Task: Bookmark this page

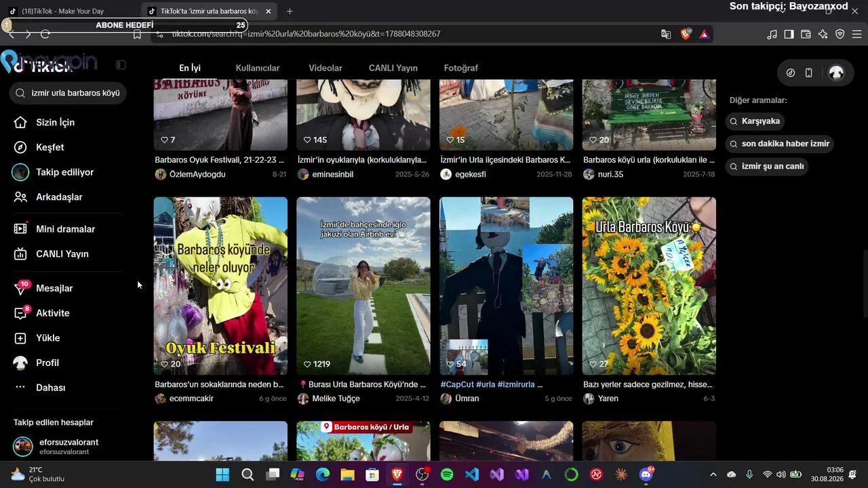Action: [137, 34]
